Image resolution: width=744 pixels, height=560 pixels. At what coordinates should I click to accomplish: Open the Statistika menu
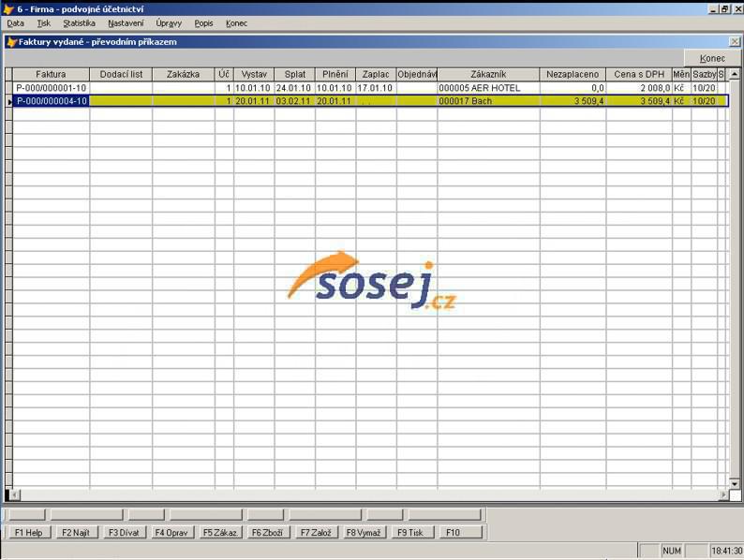[x=79, y=23]
